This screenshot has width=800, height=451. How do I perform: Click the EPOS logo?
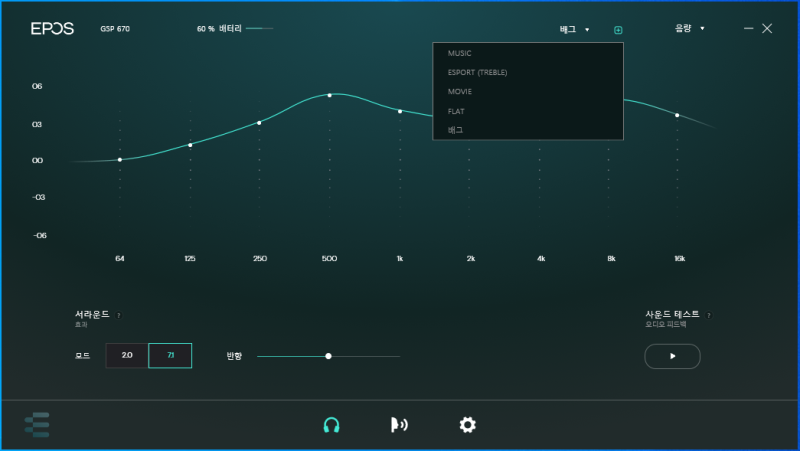[52, 29]
